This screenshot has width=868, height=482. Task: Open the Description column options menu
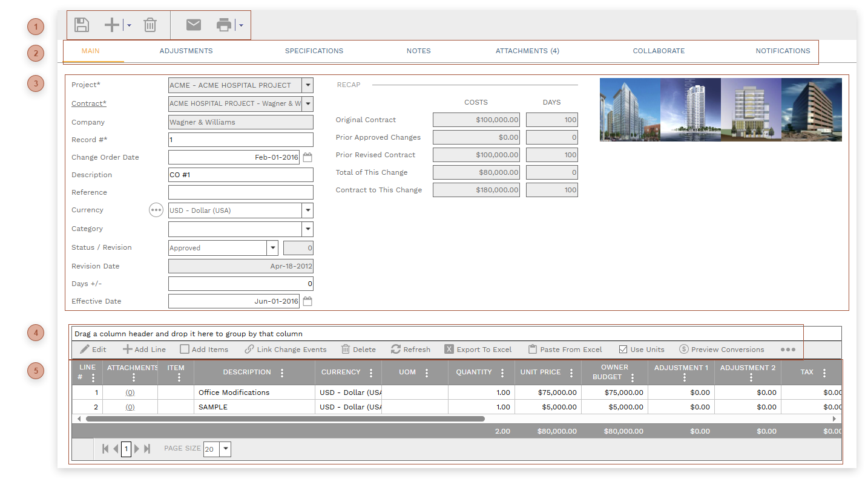282,373
